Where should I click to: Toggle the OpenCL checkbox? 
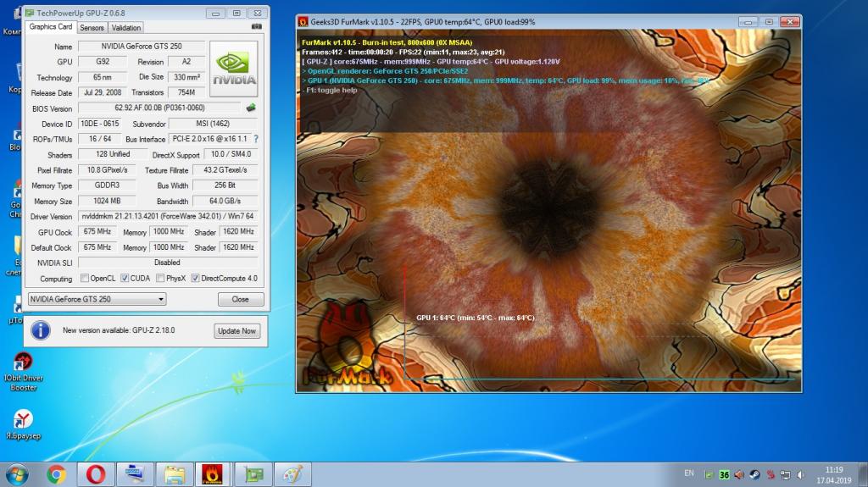coord(85,279)
